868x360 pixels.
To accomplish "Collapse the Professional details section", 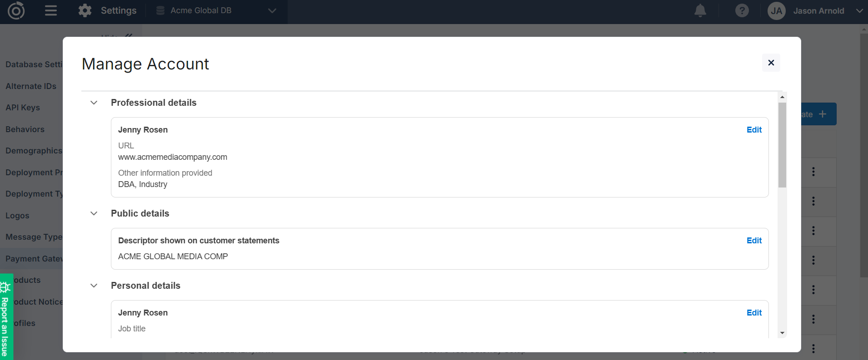I will click(x=94, y=103).
